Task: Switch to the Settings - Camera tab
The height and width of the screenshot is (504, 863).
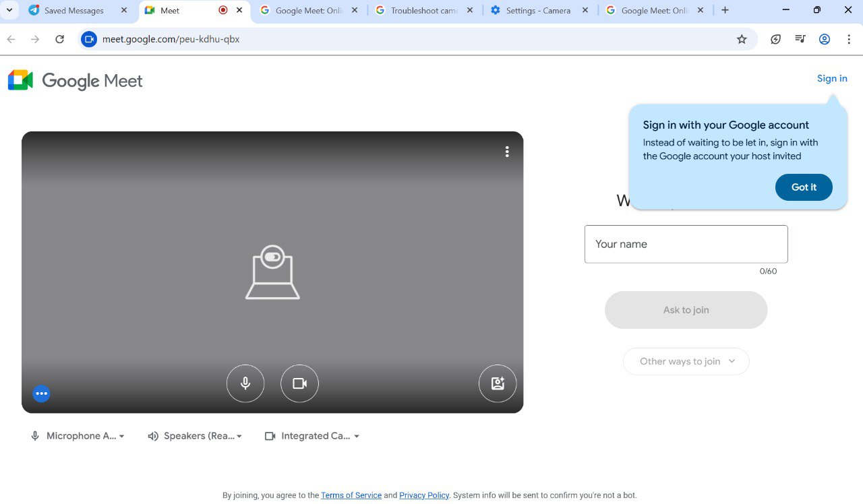Action: 541,10
